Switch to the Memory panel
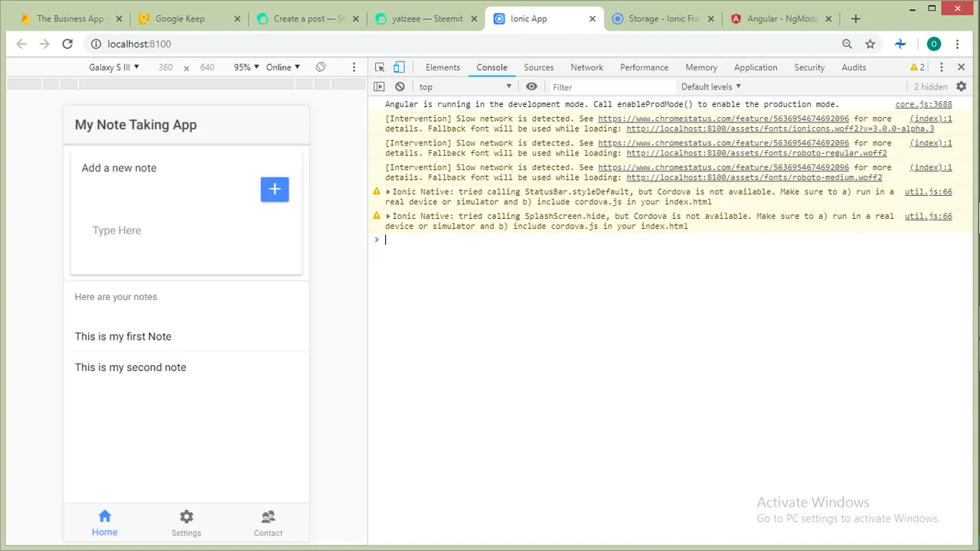 [x=701, y=67]
